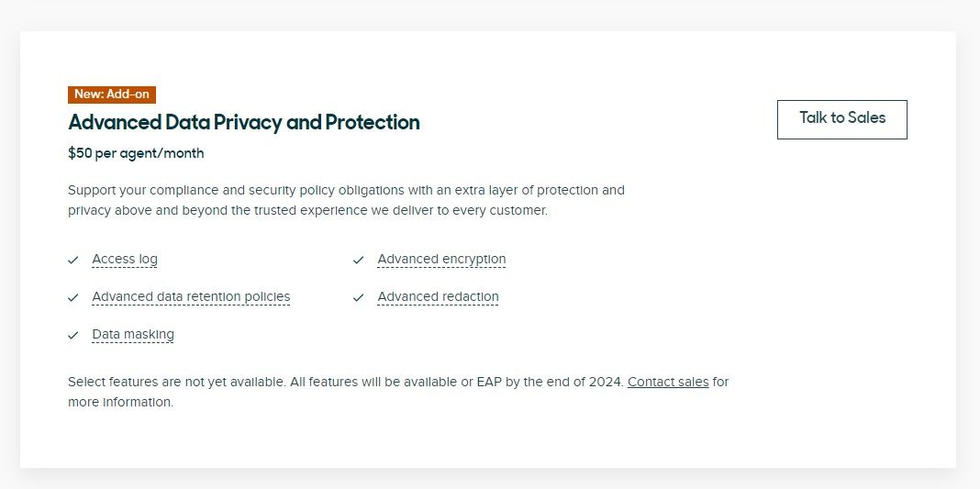Click the compliance and security description paragraph
The height and width of the screenshot is (489, 980).
[346, 200]
